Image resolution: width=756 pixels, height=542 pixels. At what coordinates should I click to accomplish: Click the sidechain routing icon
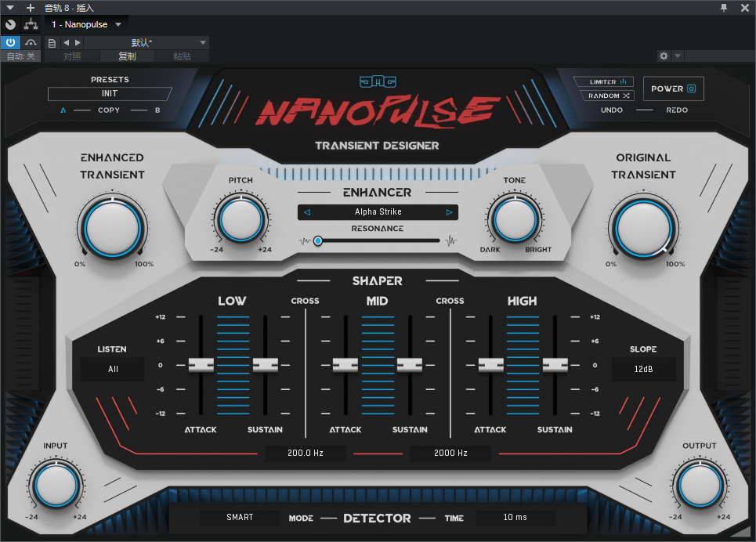(31, 24)
